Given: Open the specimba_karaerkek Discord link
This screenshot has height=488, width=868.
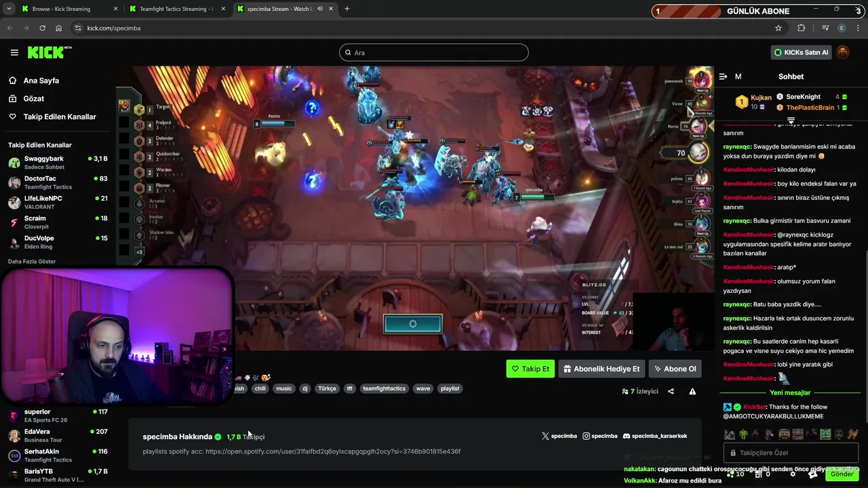Looking at the screenshot, I should (655, 436).
